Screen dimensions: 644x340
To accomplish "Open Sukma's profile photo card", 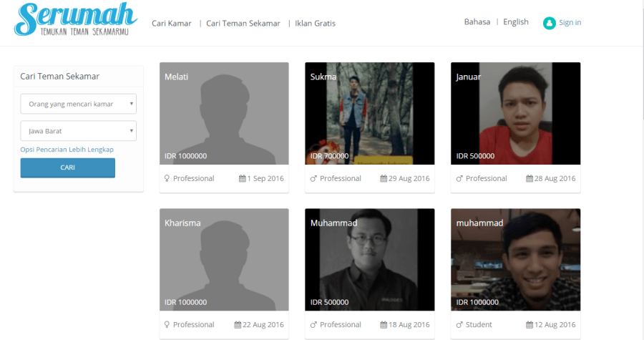I will click(369, 113).
